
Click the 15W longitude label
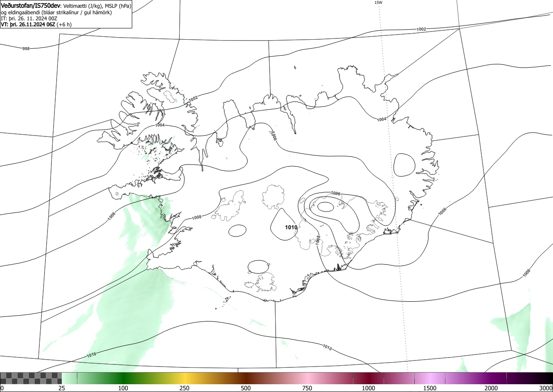pos(378,3)
